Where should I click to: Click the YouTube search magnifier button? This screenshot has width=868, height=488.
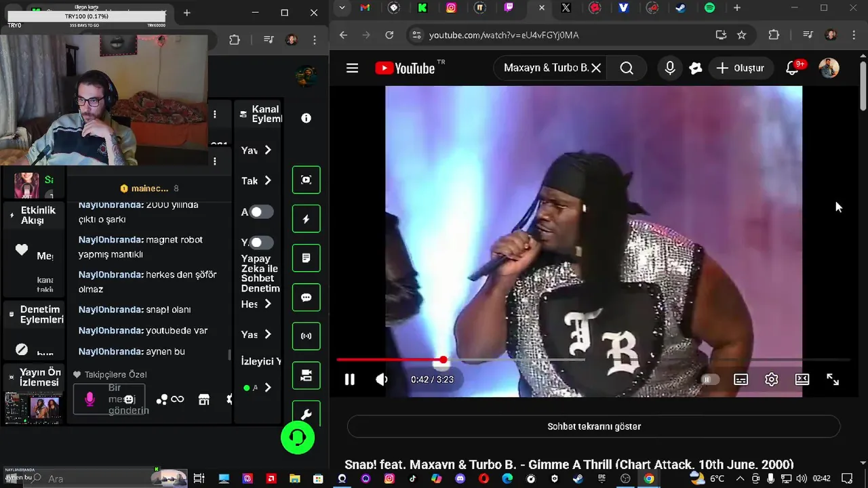pyautogui.click(x=627, y=68)
